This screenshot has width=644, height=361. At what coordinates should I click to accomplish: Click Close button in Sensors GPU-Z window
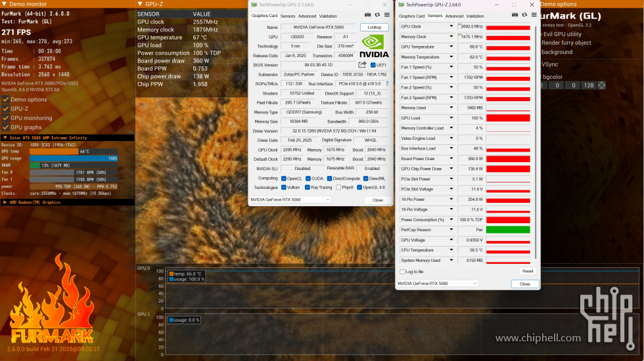pyautogui.click(x=525, y=284)
